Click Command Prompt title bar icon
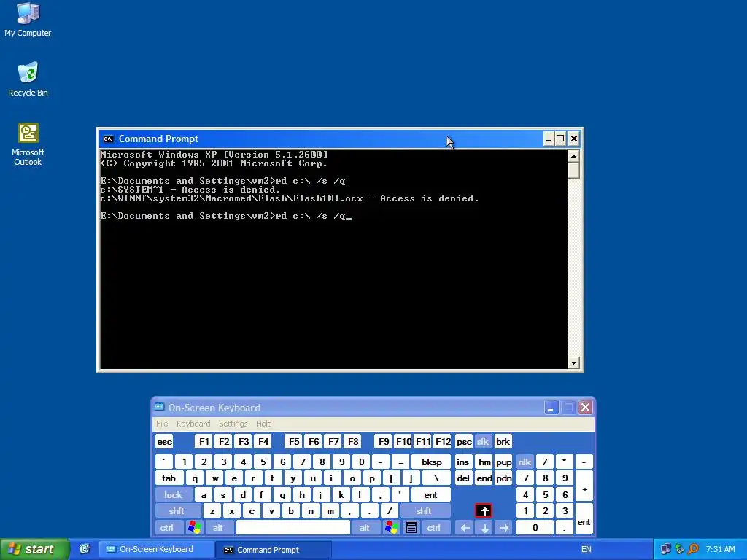The height and width of the screenshot is (560, 747). [x=108, y=139]
